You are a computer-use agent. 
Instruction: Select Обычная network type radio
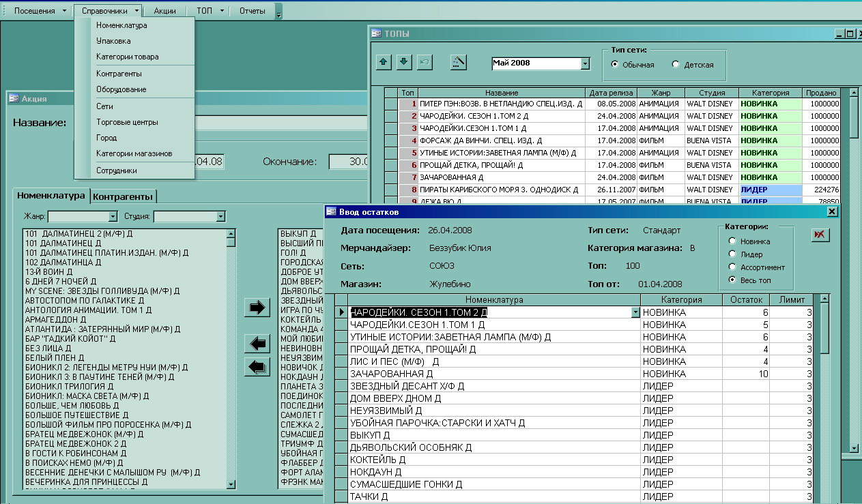coord(615,65)
